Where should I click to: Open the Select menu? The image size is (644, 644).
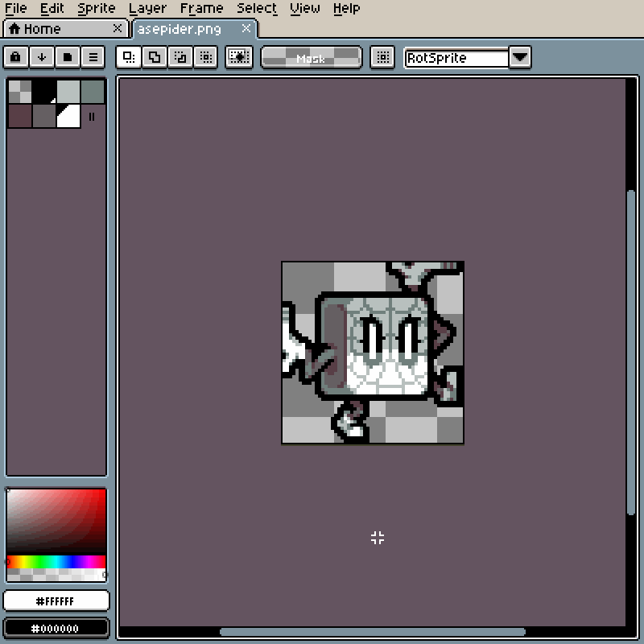click(x=256, y=8)
